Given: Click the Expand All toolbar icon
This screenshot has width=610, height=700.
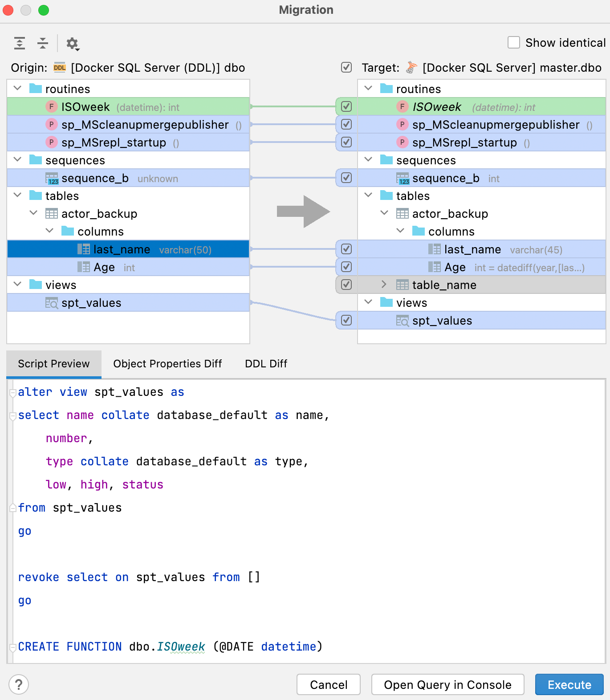Looking at the screenshot, I should [20, 43].
